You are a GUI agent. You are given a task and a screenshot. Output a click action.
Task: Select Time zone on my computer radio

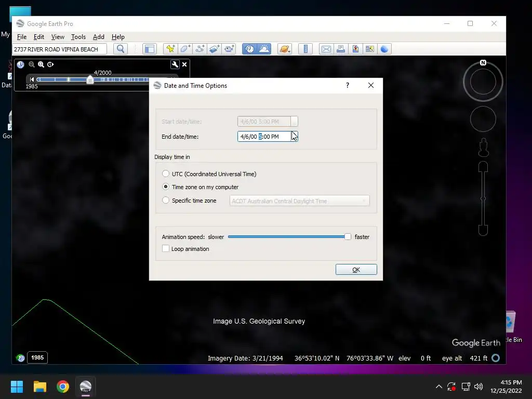click(166, 187)
